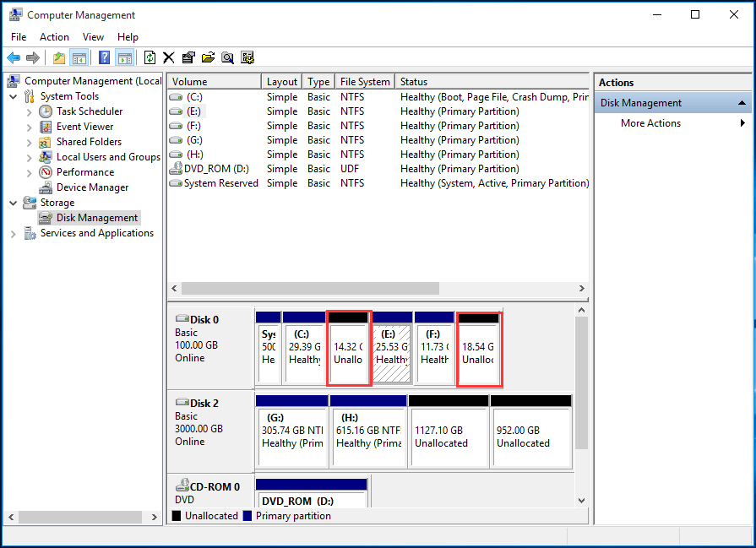Screen dimensions: 756x548
Task: Sort by the Status column header
Action: (x=492, y=81)
